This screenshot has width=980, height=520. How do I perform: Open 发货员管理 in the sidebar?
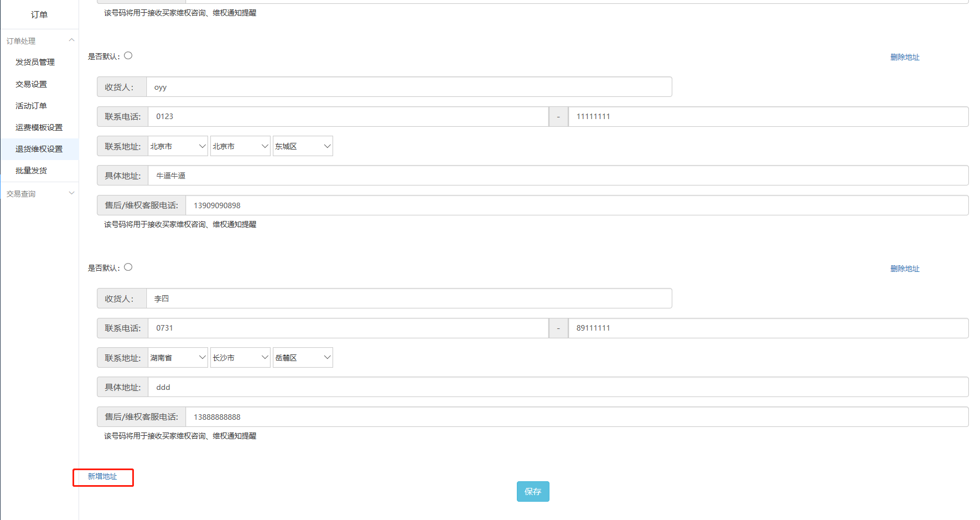[x=35, y=62]
